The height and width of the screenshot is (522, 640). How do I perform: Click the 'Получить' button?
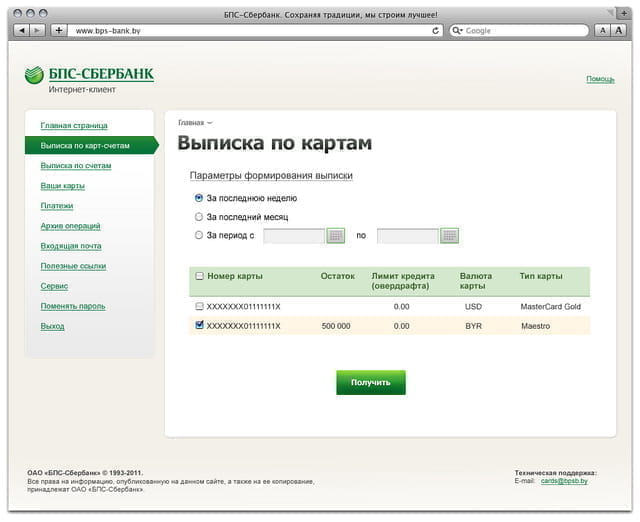371,382
